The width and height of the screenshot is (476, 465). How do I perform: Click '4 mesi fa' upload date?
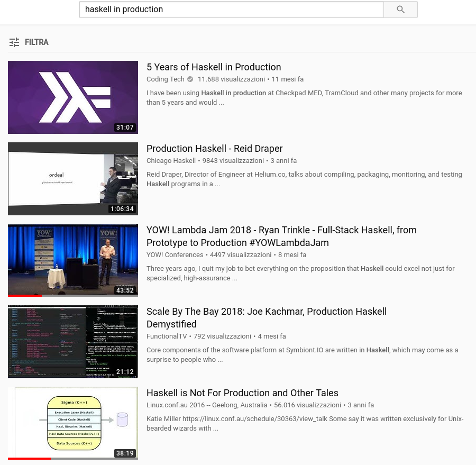(x=272, y=336)
